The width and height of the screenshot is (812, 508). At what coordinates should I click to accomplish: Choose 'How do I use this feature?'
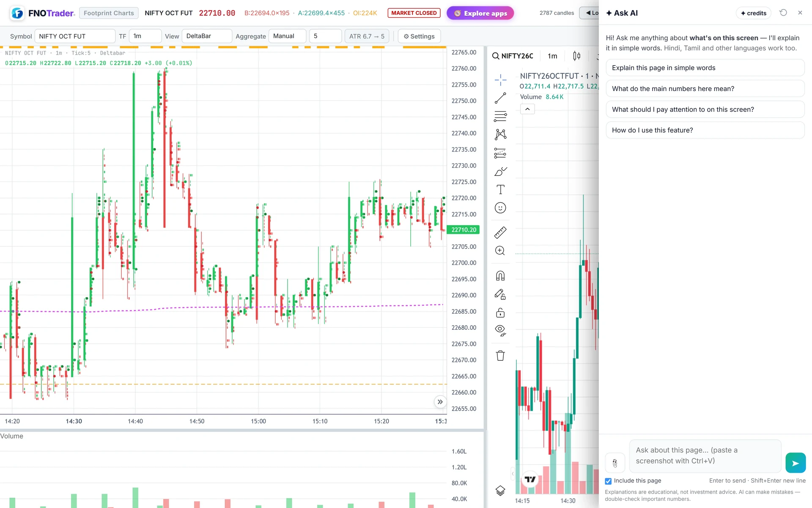pos(705,130)
